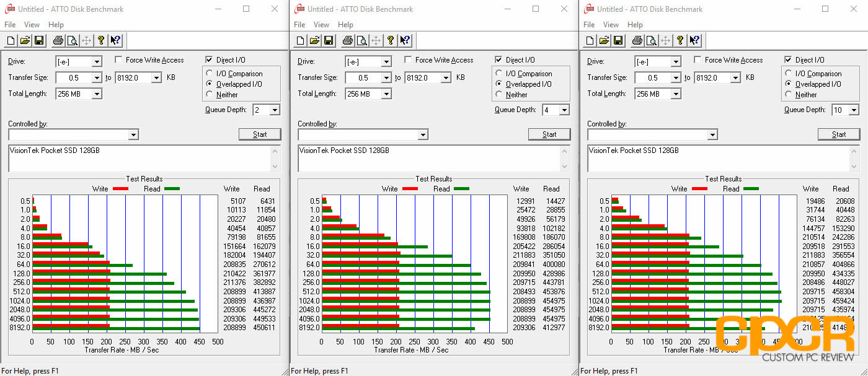Open the File menu in the middle window
The width and height of the screenshot is (868, 376).
click(299, 25)
